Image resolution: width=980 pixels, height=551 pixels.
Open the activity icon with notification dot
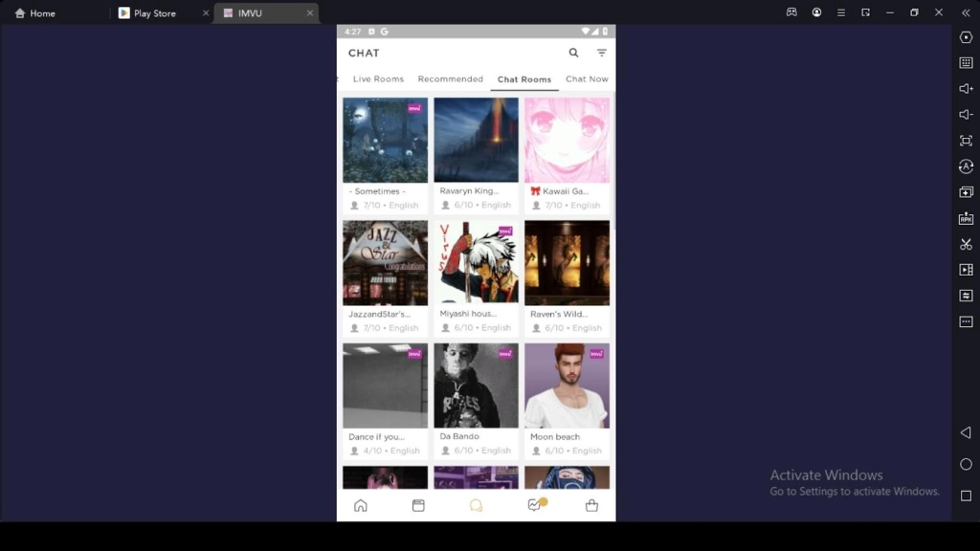(x=535, y=505)
